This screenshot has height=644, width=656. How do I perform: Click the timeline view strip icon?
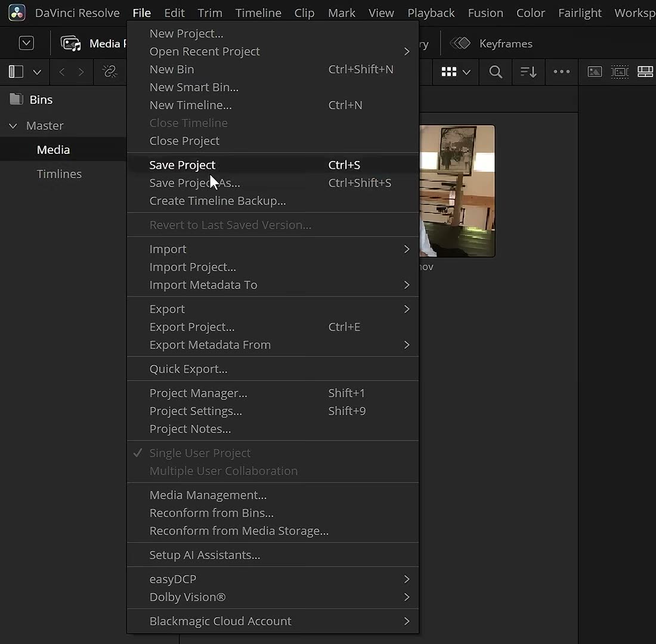(645, 72)
